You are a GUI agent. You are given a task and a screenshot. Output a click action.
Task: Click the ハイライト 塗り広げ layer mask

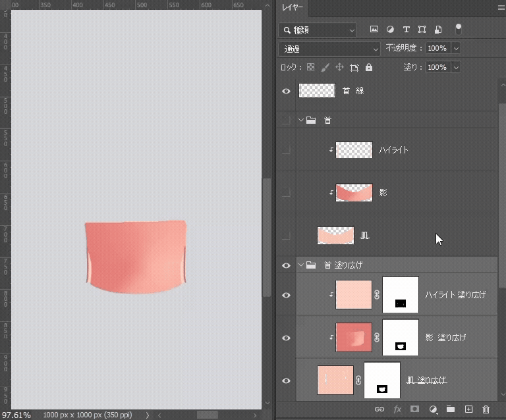pos(401,295)
